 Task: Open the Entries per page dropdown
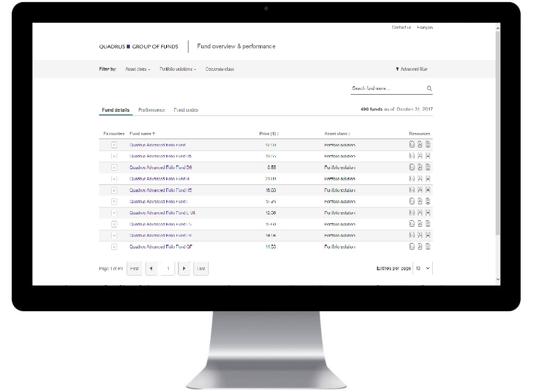(423, 269)
